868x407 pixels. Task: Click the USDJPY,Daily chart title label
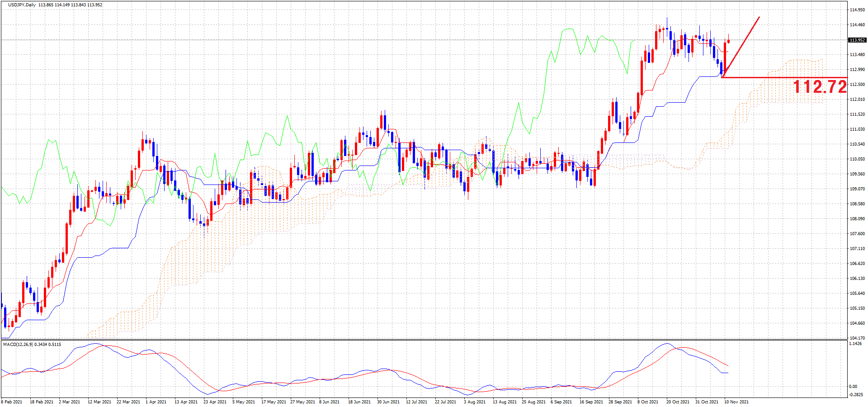click(22, 5)
